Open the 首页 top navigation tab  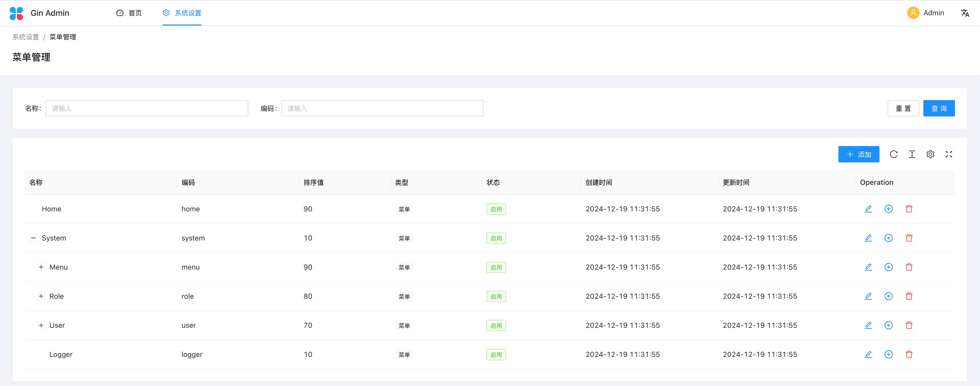129,13
